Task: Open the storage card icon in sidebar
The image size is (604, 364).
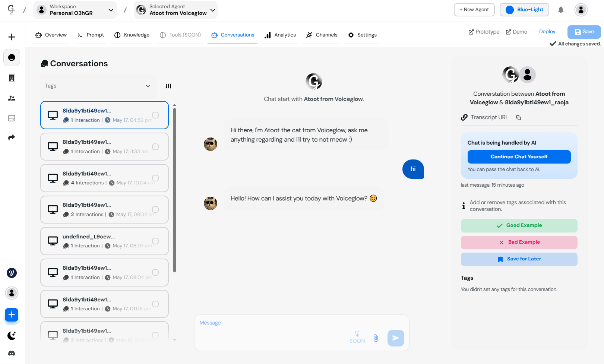Action: pyautogui.click(x=12, y=118)
